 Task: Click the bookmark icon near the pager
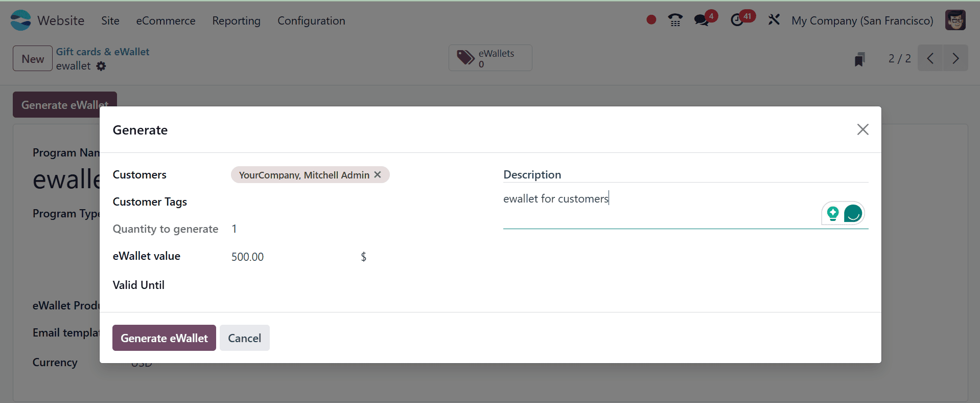coord(860,59)
